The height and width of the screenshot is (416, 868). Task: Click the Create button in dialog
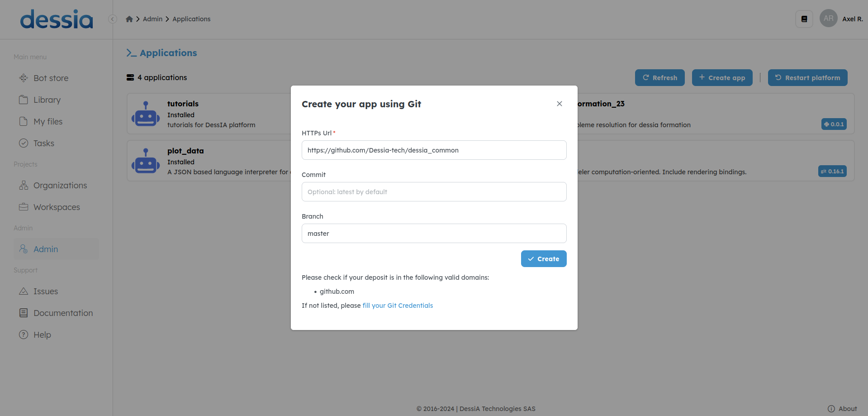pos(544,259)
